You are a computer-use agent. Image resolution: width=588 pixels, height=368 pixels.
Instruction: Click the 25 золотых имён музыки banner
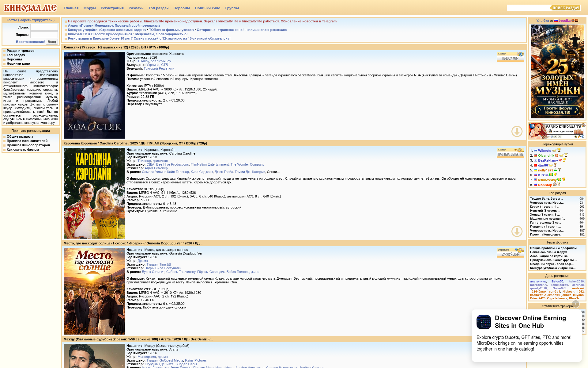557,71
